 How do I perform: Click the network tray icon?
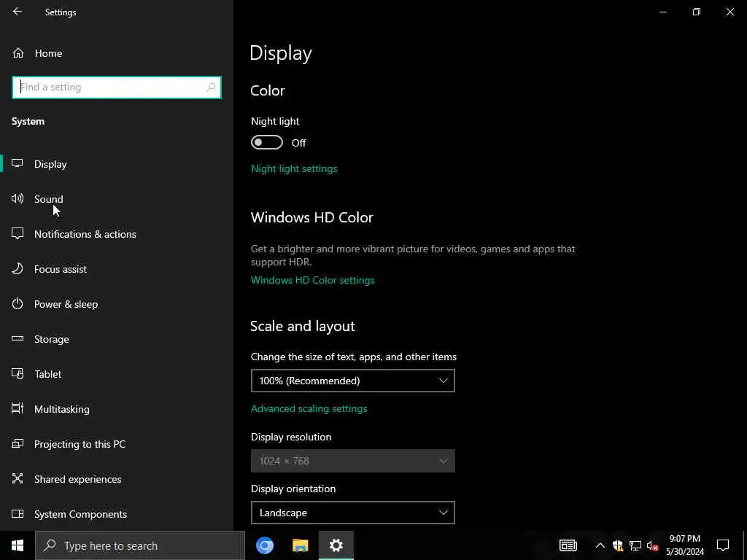coord(635,545)
